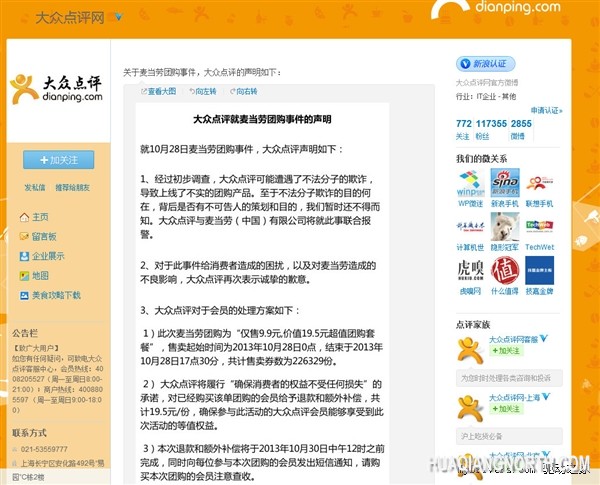The width and height of the screenshot is (600, 485).
Task: Click 申请认证» apply for verification link
Action: click(x=546, y=110)
